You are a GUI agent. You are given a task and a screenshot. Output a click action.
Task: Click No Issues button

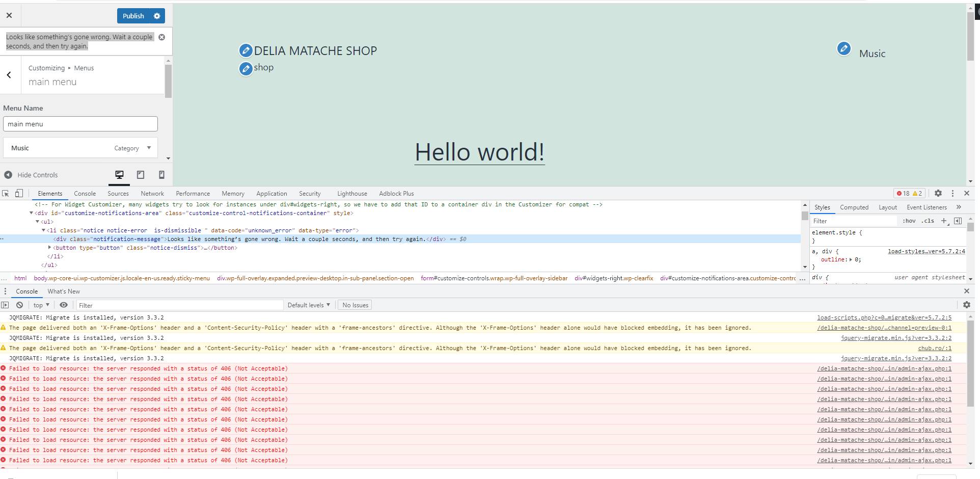tap(355, 305)
